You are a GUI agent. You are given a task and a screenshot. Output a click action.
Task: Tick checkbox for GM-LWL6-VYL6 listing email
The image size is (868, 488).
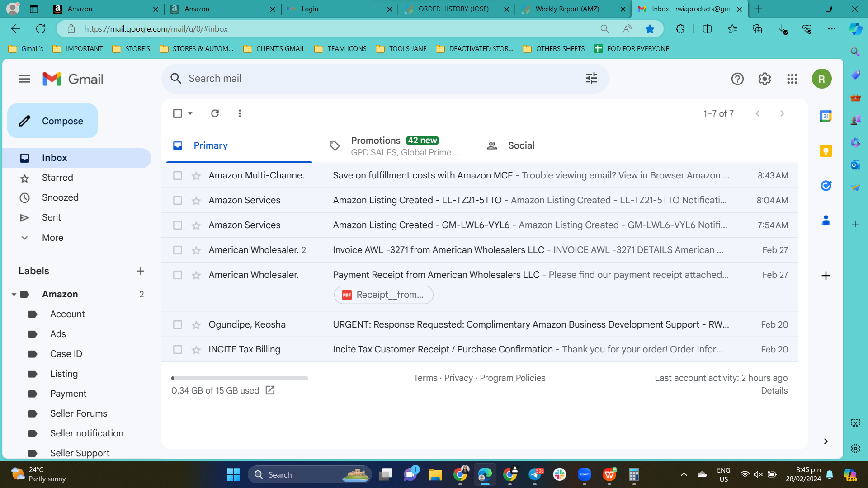(x=178, y=225)
